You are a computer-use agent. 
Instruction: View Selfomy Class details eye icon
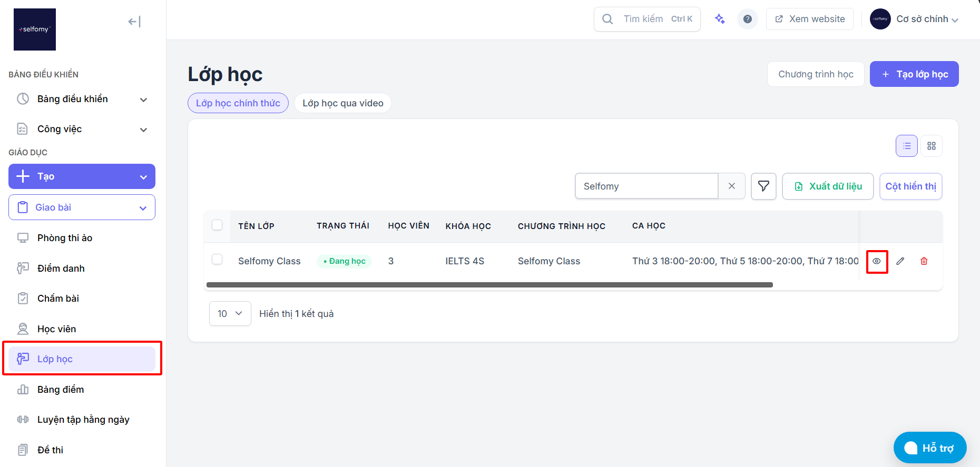877,261
